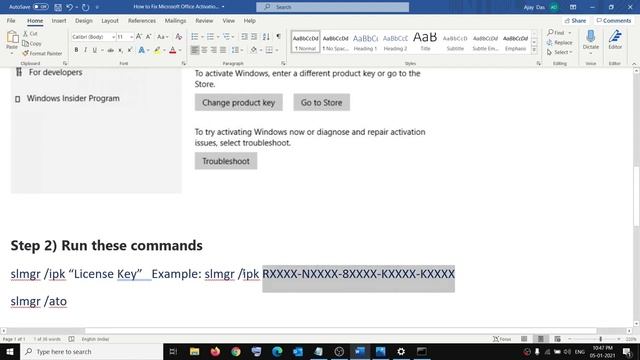This screenshot has width=640, height=360.
Task: Show paragraph marks with the pilcrow icon
Action: tap(278, 37)
